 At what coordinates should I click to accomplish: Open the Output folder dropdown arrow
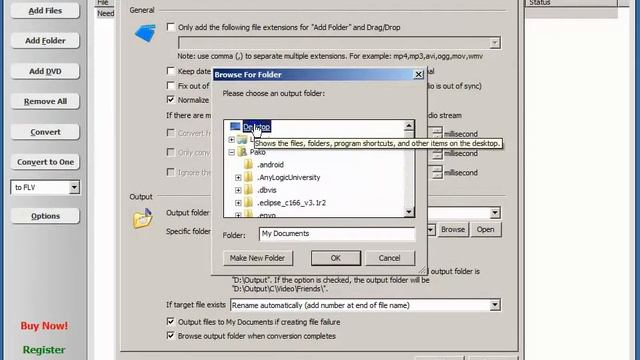(x=495, y=213)
